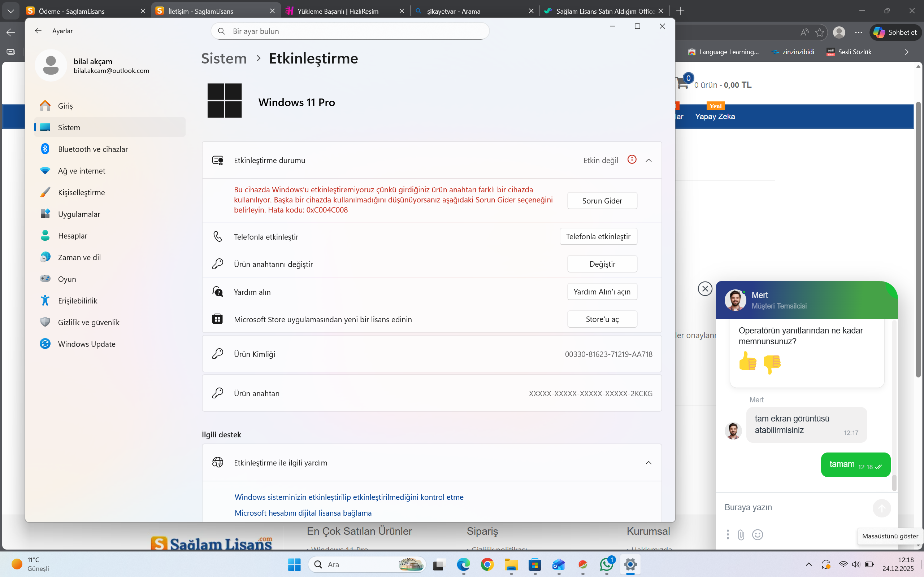Open File Explorer from taskbar
The width and height of the screenshot is (924, 577).
[x=511, y=564]
